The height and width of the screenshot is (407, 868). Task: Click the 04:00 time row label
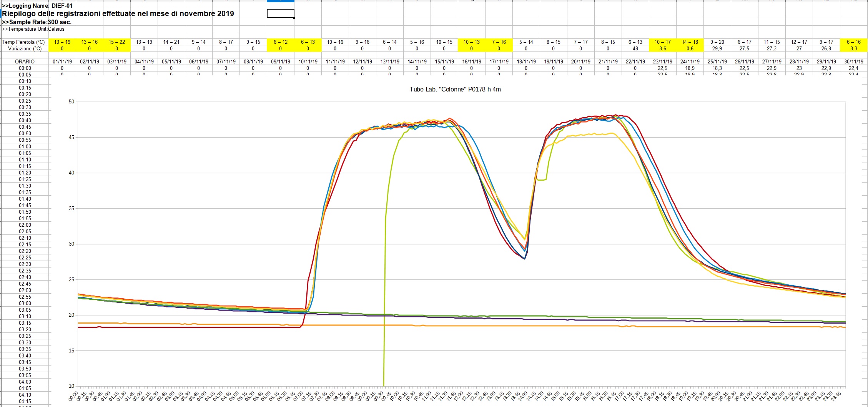pyautogui.click(x=25, y=382)
